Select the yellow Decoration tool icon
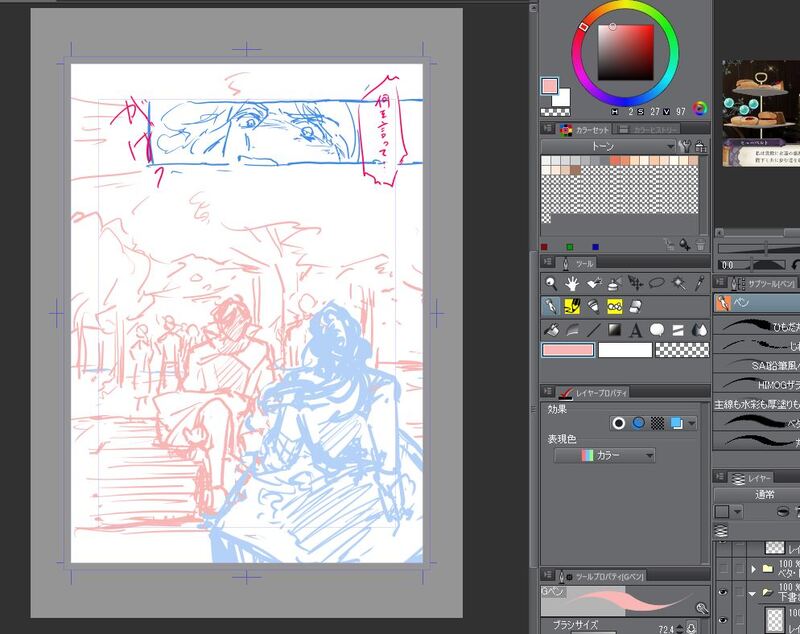The width and height of the screenshot is (800, 634). (614, 307)
